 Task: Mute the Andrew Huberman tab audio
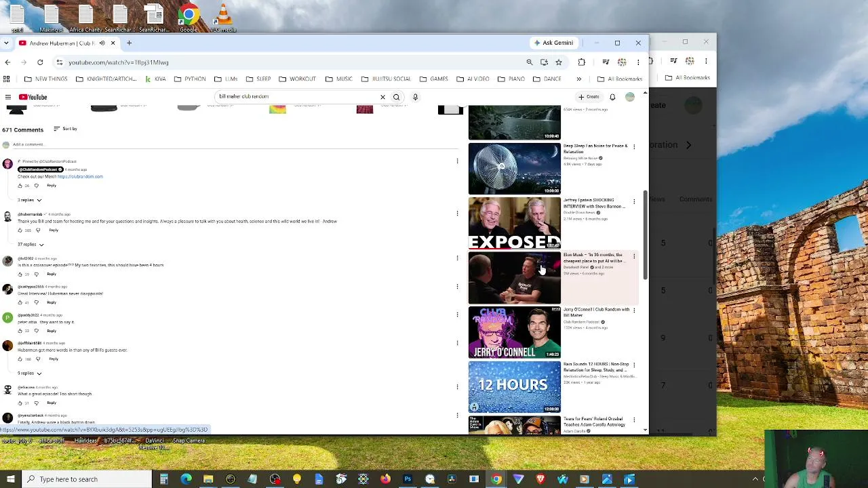pyautogui.click(x=102, y=43)
